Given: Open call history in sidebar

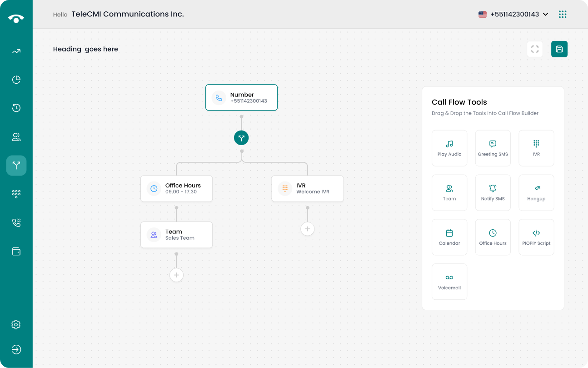Looking at the screenshot, I should click(x=16, y=108).
